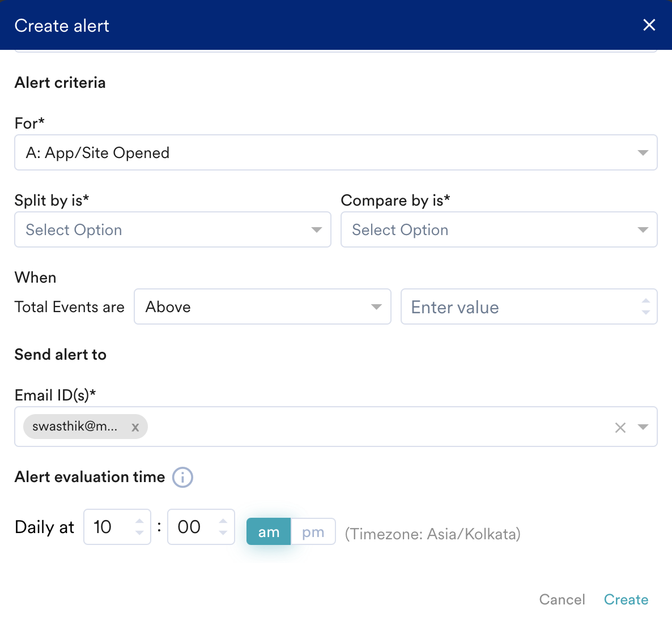
Task: Increase the threshold value with up arrow
Action: [x=645, y=301]
